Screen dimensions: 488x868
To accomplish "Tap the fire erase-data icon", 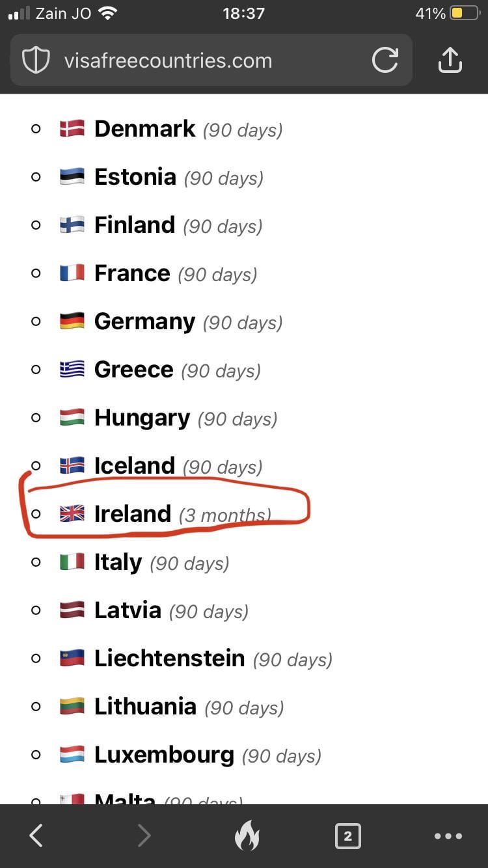I will coord(247,835).
